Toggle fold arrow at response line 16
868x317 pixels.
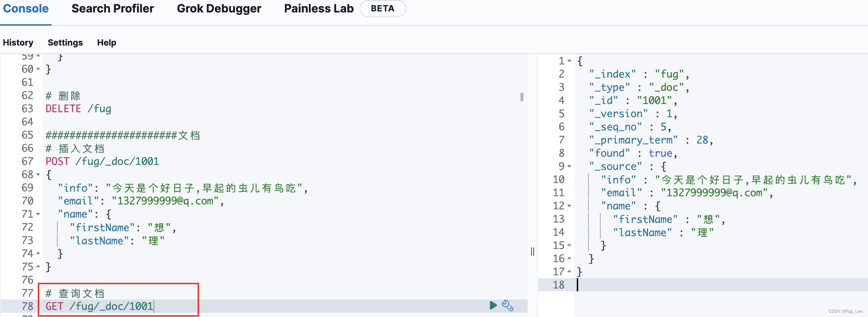tap(569, 259)
